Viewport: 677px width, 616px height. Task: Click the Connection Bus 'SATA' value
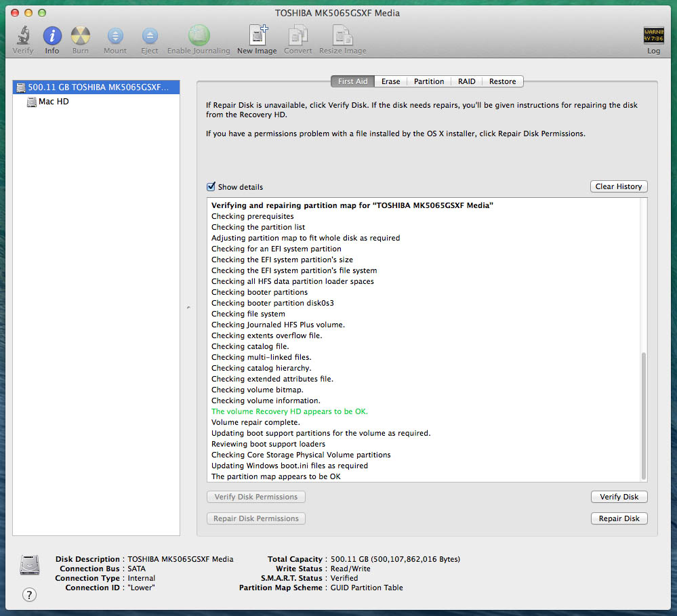pyautogui.click(x=136, y=569)
